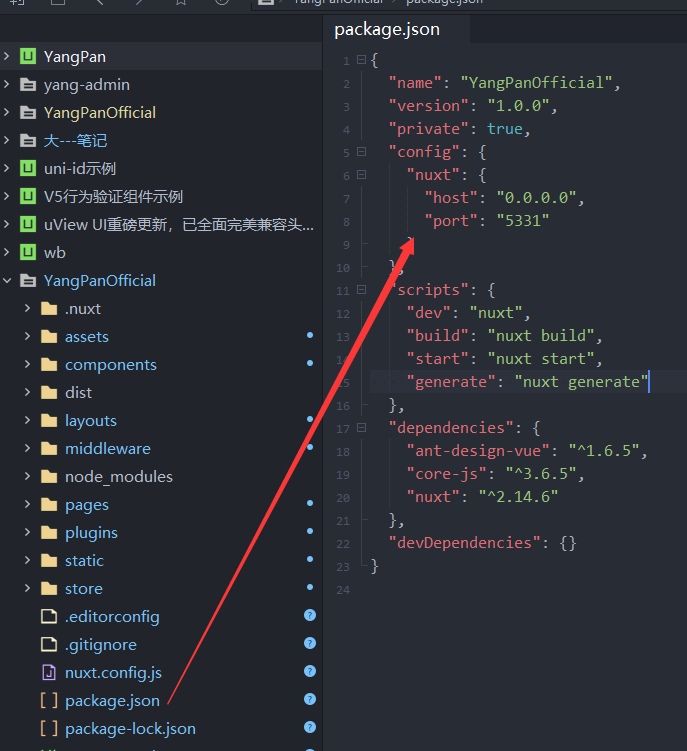Image resolution: width=687 pixels, height=751 pixels.
Task: Expand the components folder chevron
Action: point(27,365)
